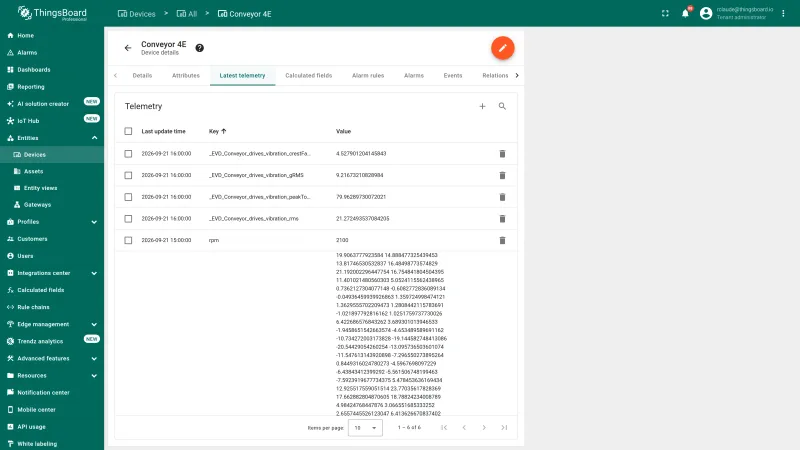Toggle fullscreen mode icon in header
Image resolution: width=800 pixels, height=450 pixels.
tap(665, 14)
